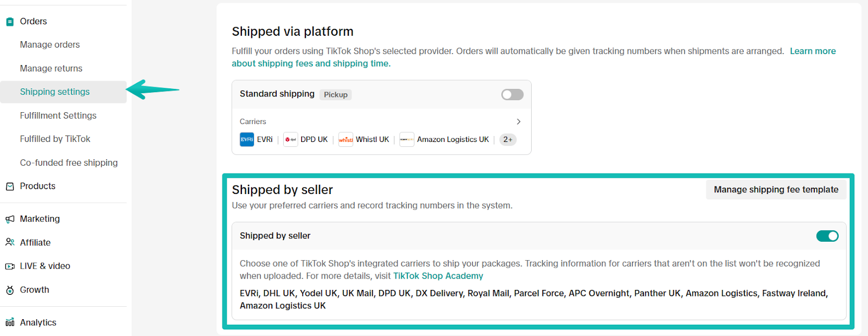This screenshot has width=868, height=336.
Task: Click Manage shipping fee template
Action: 776,189
